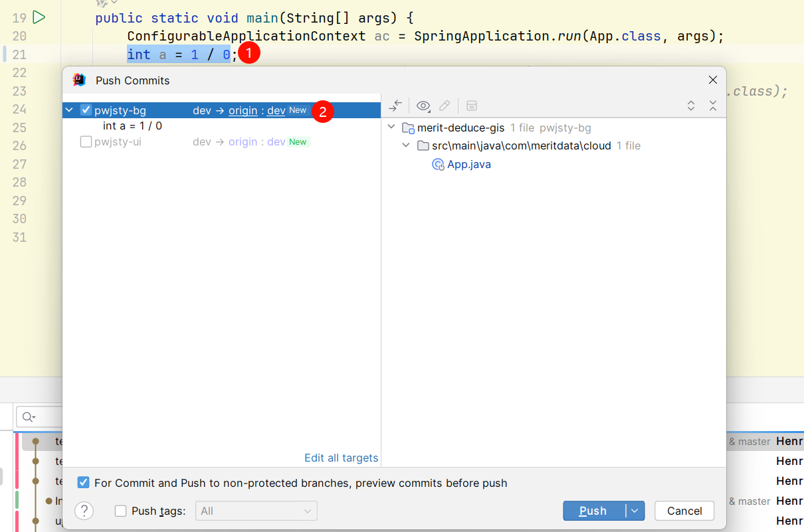Click the help question mark icon
Image resolution: width=804 pixels, height=532 pixels.
coord(84,511)
